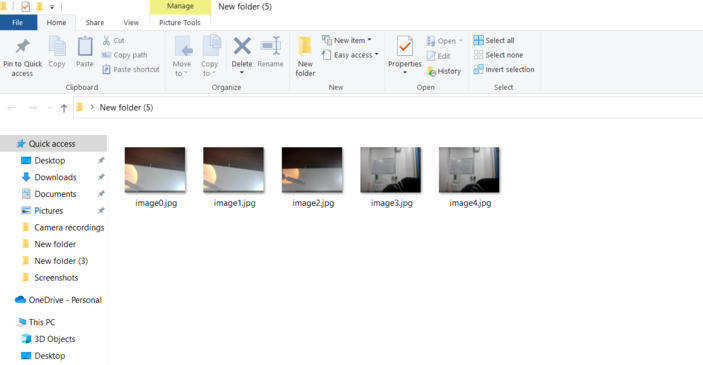Expand the New item dropdown
This screenshot has height=365, width=703.
369,40
